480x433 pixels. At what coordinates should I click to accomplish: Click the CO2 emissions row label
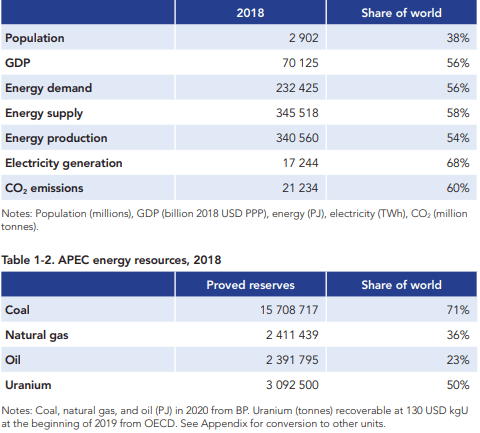click(x=44, y=188)
